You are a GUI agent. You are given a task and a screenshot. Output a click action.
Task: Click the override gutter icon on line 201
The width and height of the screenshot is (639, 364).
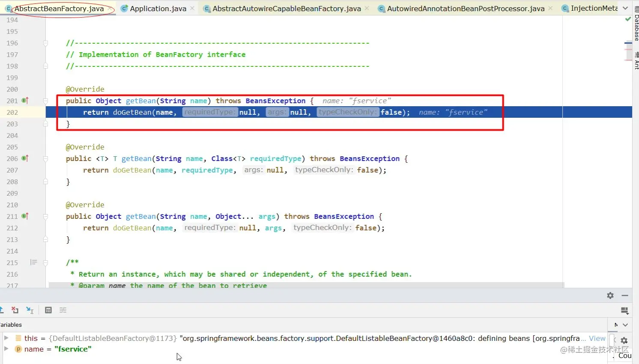click(x=25, y=101)
